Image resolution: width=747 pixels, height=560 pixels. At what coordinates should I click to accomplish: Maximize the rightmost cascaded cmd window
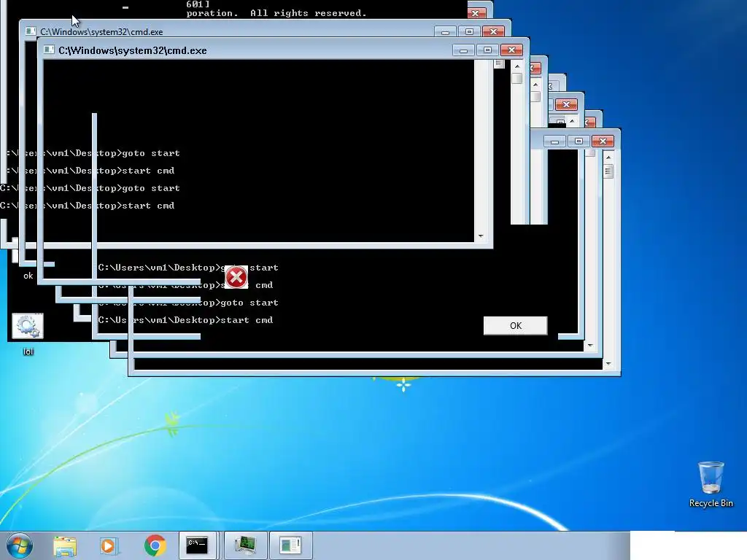coord(578,141)
